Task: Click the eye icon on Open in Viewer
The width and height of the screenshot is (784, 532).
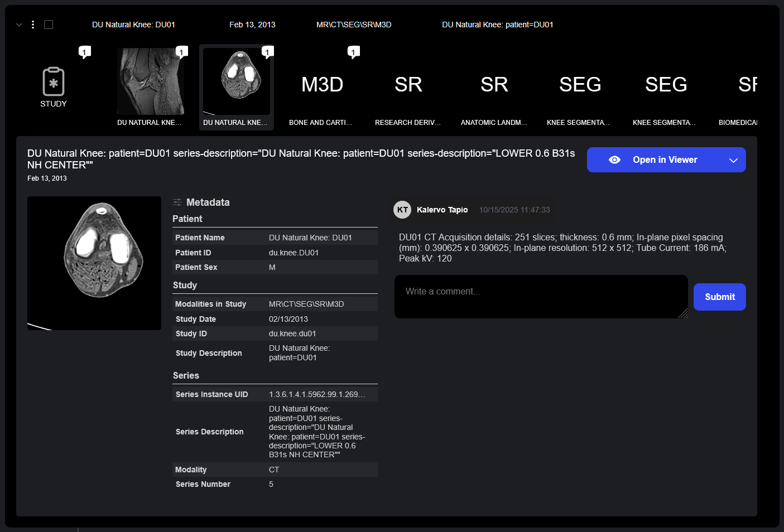Action: click(x=614, y=159)
